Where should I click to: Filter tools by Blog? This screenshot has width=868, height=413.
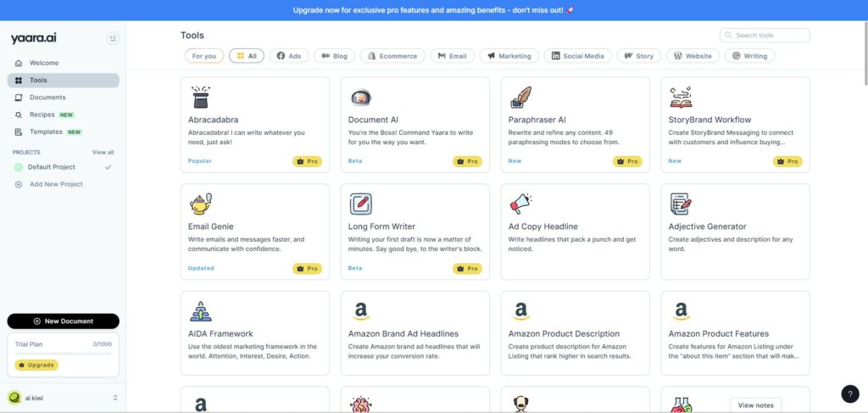pyautogui.click(x=334, y=56)
